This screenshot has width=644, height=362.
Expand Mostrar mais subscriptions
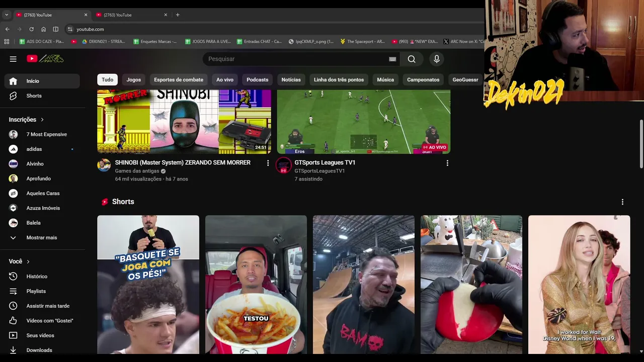pyautogui.click(x=42, y=237)
